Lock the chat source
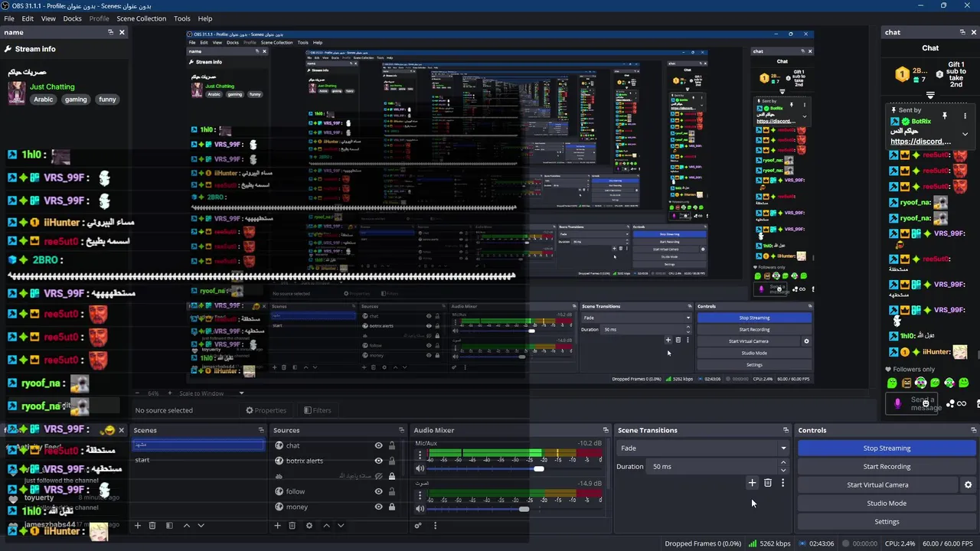Screen dimensions: 980x551 pos(392,445)
